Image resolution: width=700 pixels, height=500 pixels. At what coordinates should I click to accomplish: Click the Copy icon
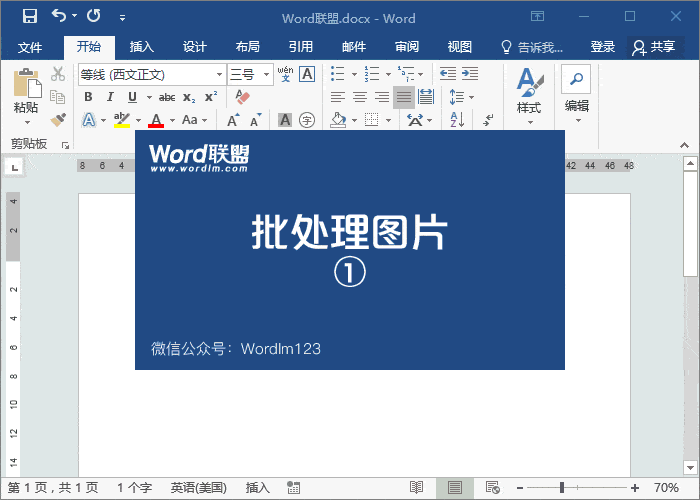pyautogui.click(x=58, y=96)
